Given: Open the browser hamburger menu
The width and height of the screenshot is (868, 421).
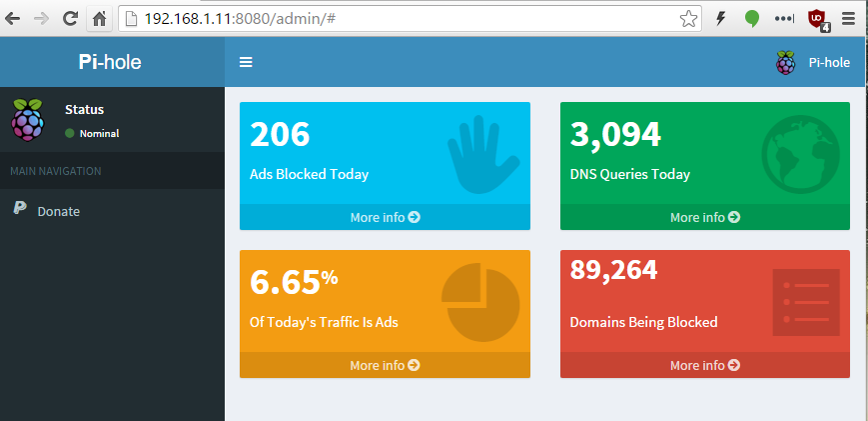Looking at the screenshot, I should click(849, 19).
